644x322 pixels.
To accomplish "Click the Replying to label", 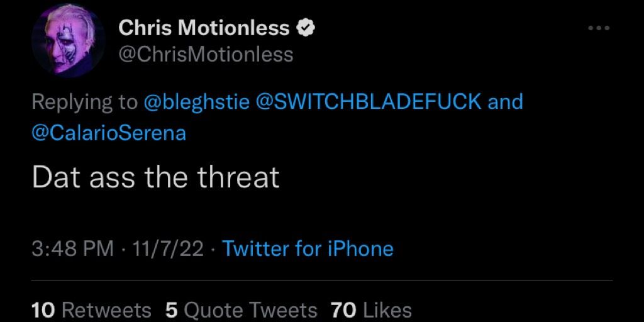I will point(85,102).
